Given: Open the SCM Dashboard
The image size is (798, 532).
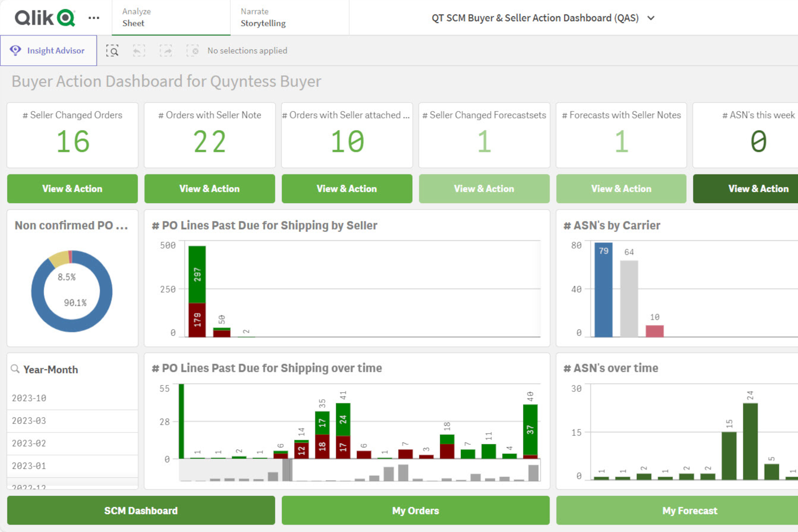Looking at the screenshot, I should tap(140, 510).
